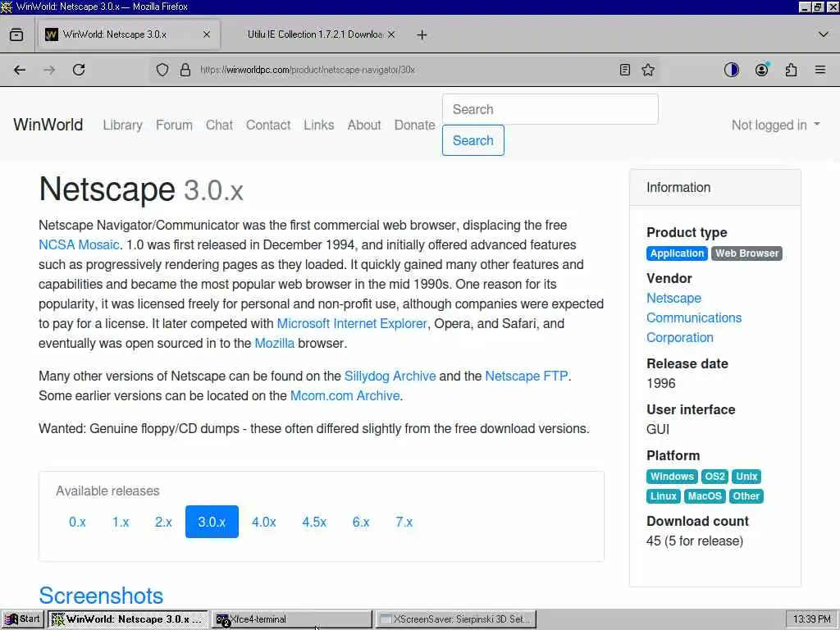Viewport: 840px width, 630px height.
Task: Go back with the back arrow
Action: pyautogui.click(x=20, y=70)
